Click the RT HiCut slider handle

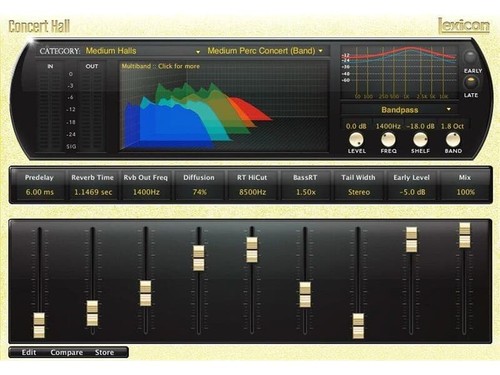252,250
